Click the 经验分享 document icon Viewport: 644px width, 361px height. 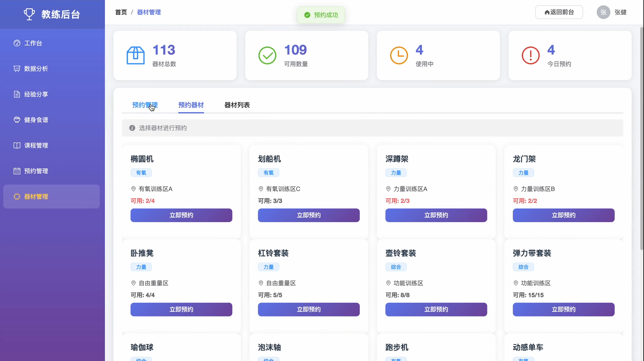[x=17, y=94]
